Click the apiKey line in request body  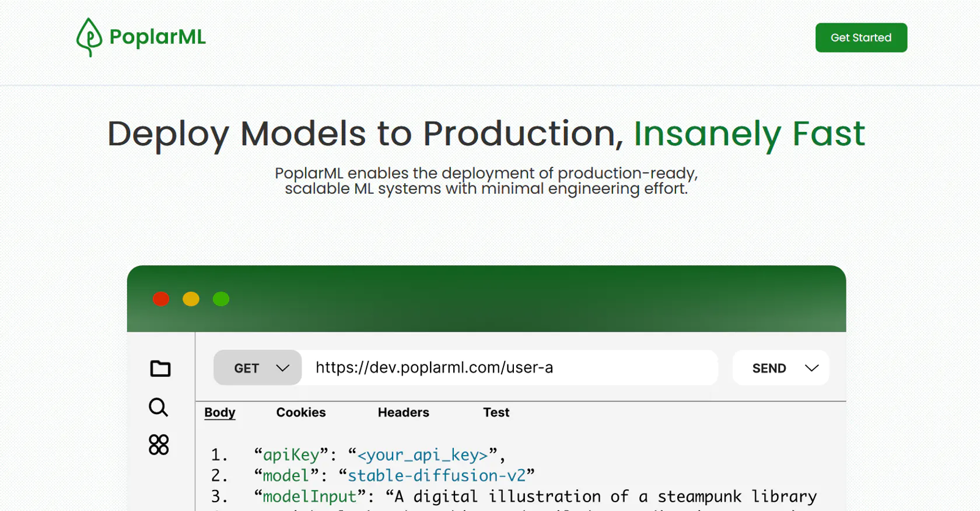(x=379, y=455)
